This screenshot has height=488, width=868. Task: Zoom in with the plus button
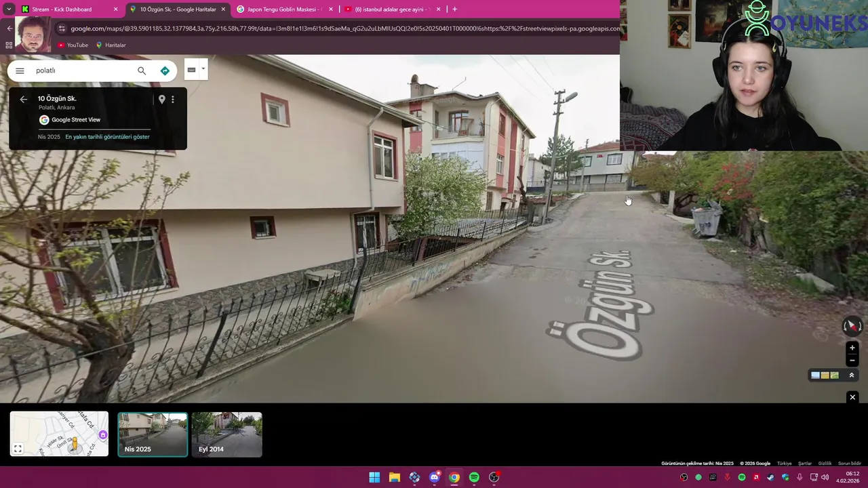(852, 348)
